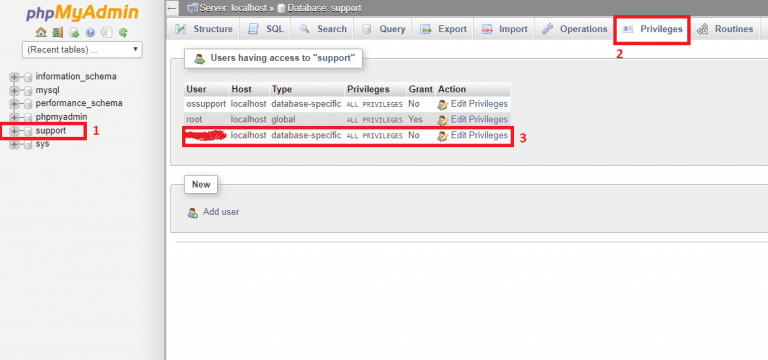Edit Privileges in the third user row
768x360 pixels.
[x=473, y=135]
